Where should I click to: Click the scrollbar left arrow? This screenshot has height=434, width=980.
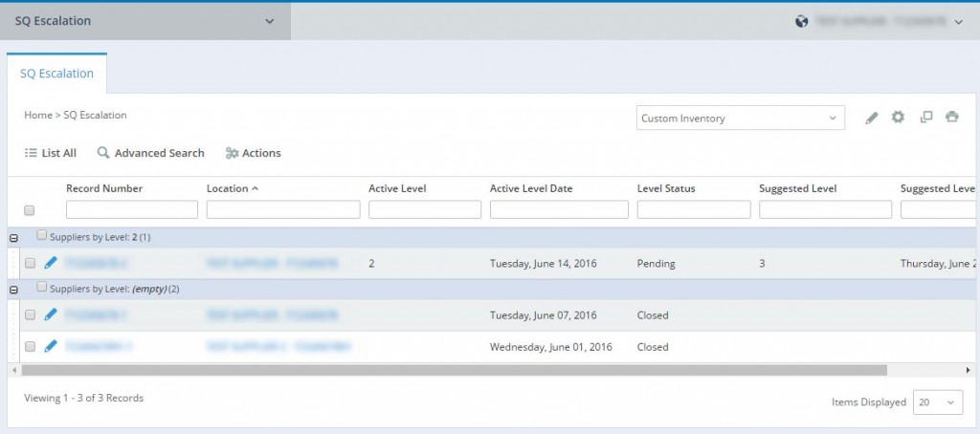click(x=13, y=370)
